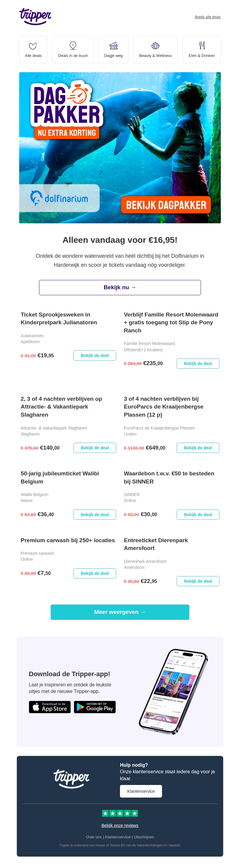View the Julianatoren Sprookjesweken deal
The image size is (240, 868).
(x=94, y=355)
